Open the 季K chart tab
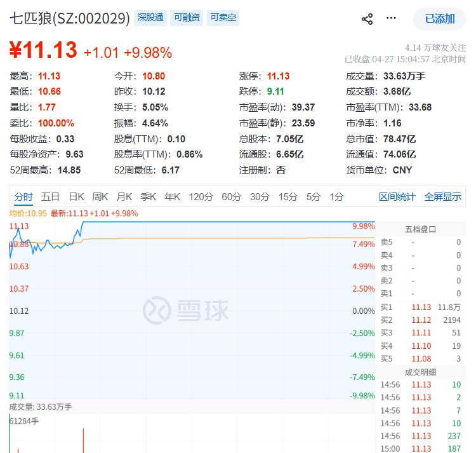 [148, 197]
